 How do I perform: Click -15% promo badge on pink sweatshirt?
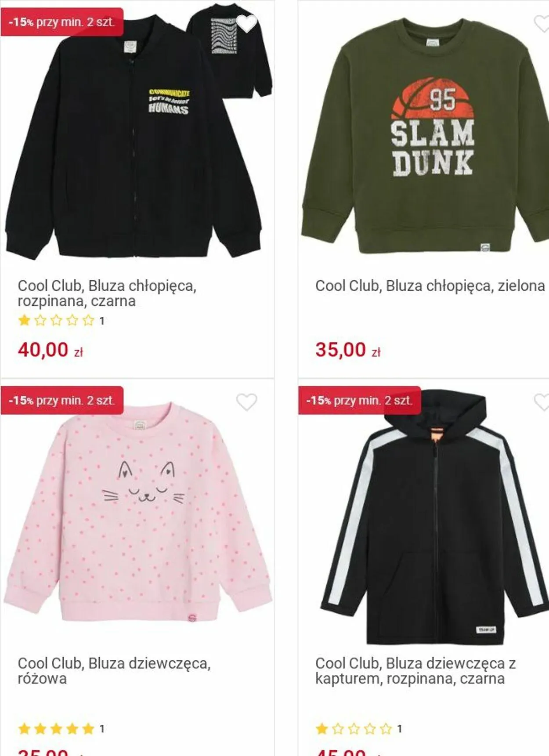62,400
